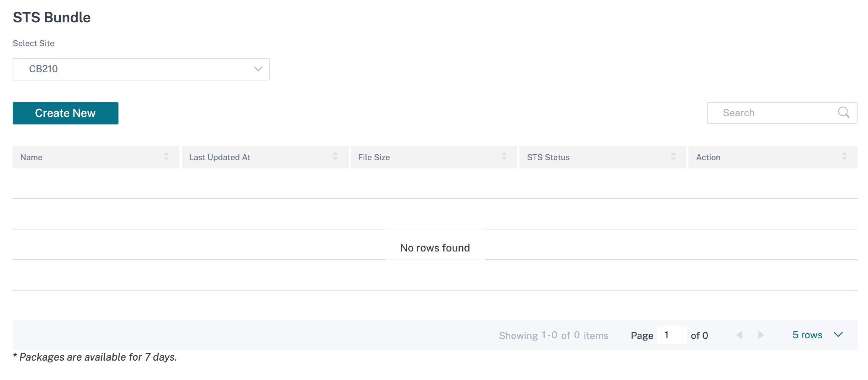Sort by STS Status arrows

coord(673,157)
